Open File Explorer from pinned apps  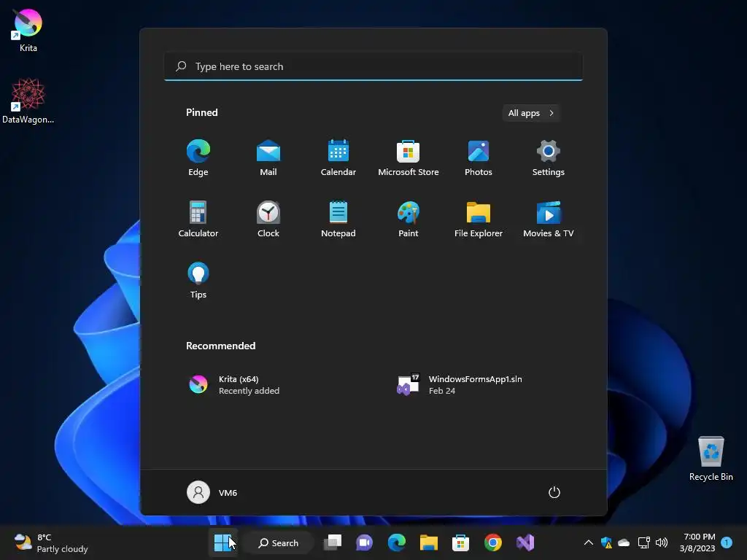pos(479,219)
